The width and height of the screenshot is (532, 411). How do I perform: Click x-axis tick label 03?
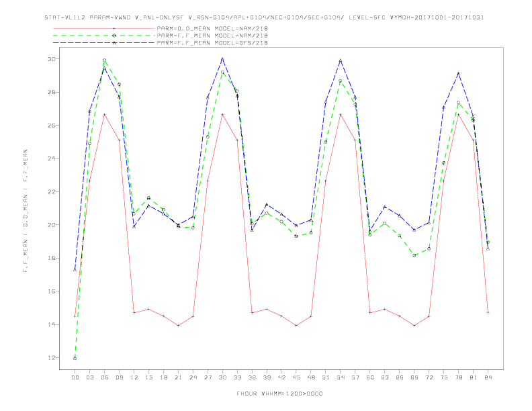(x=90, y=377)
